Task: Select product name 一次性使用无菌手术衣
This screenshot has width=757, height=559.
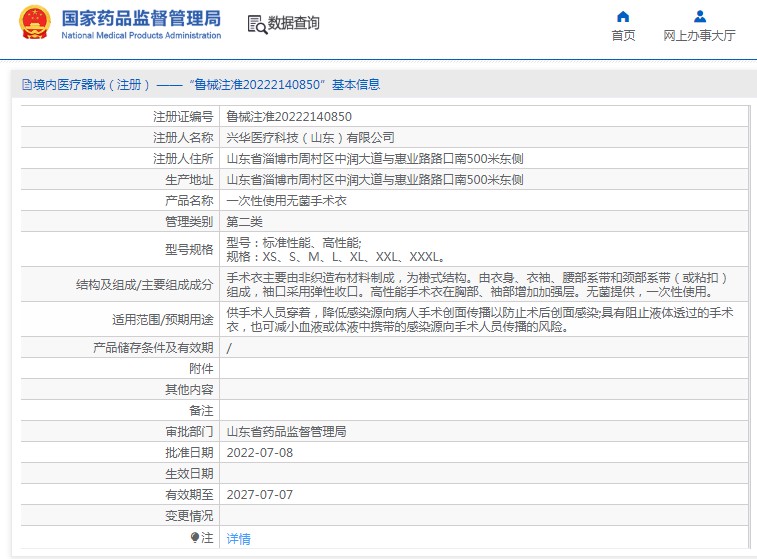Action: click(x=286, y=200)
